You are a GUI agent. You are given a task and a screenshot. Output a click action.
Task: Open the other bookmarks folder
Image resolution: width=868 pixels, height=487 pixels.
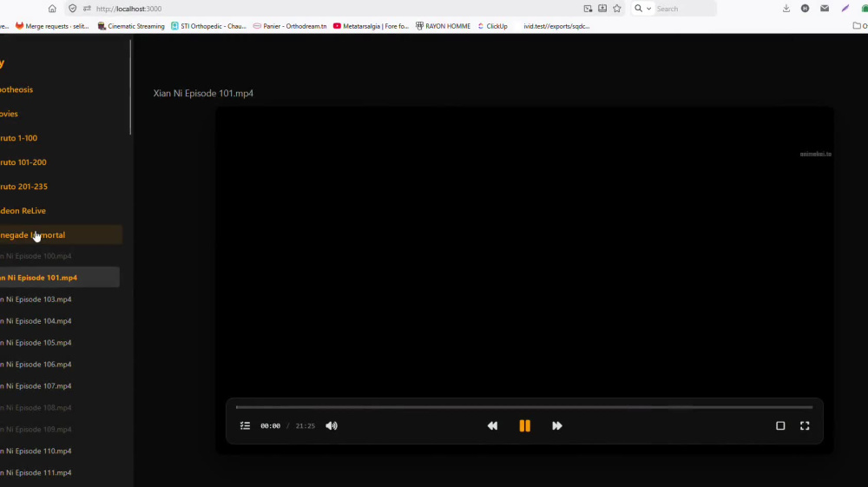859,26
